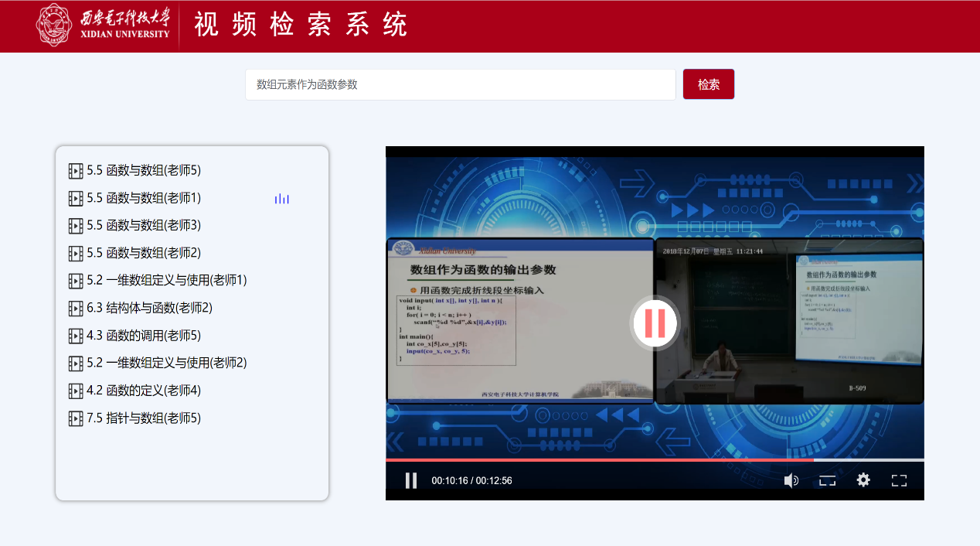
Task: Select 5.5 函数与数组(老师3) from the list
Action: click(x=143, y=225)
